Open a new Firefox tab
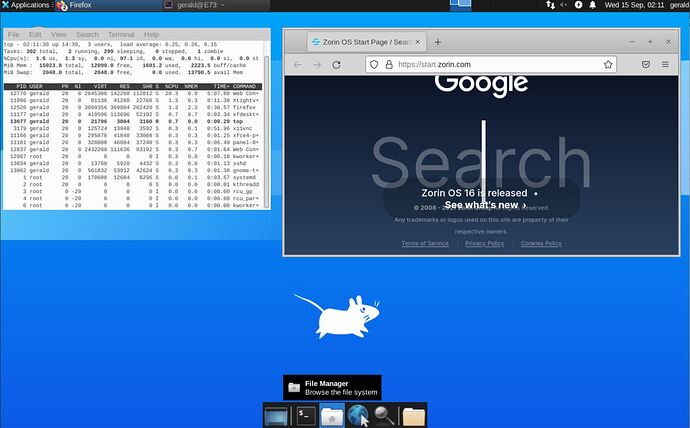Image resolution: width=690 pixels, height=428 pixels. 437,42
